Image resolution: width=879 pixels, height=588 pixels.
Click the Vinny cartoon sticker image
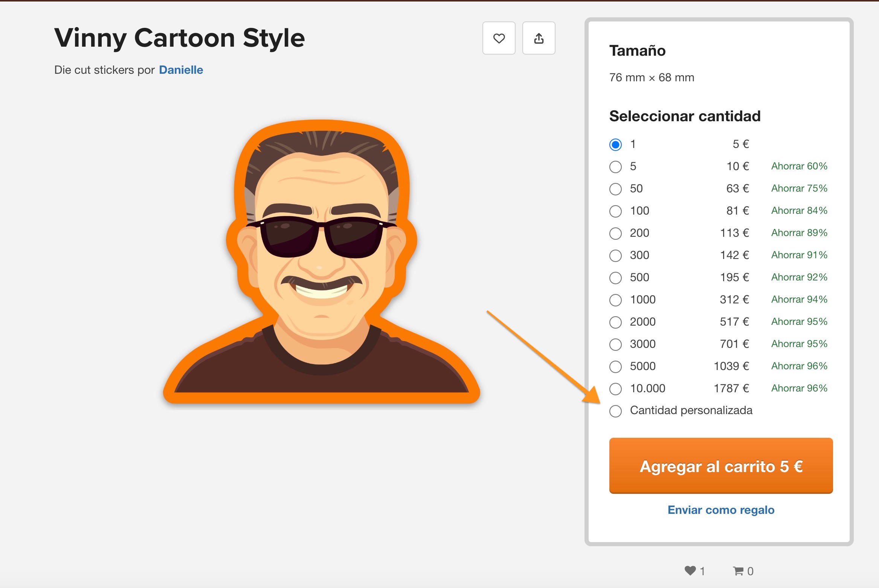click(321, 262)
